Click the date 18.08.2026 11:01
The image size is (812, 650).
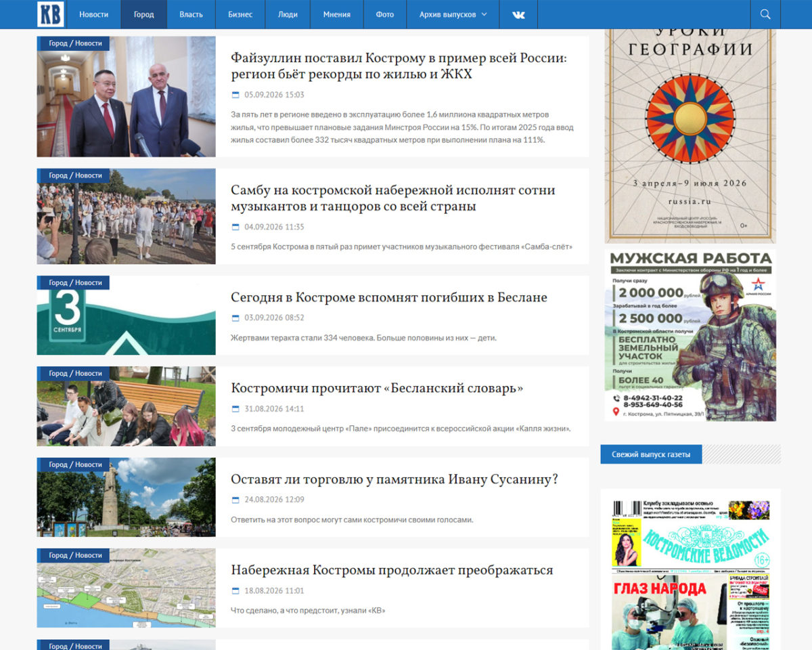pos(274,591)
